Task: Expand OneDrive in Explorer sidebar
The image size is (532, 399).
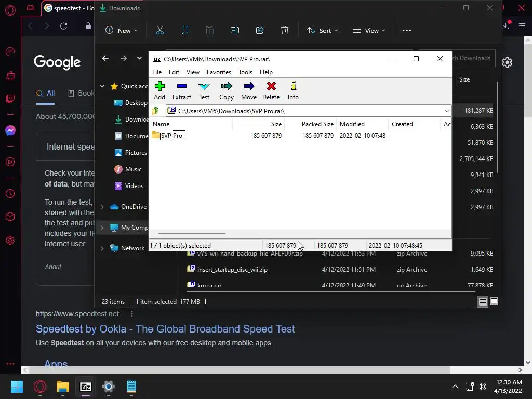Action: pyautogui.click(x=102, y=207)
